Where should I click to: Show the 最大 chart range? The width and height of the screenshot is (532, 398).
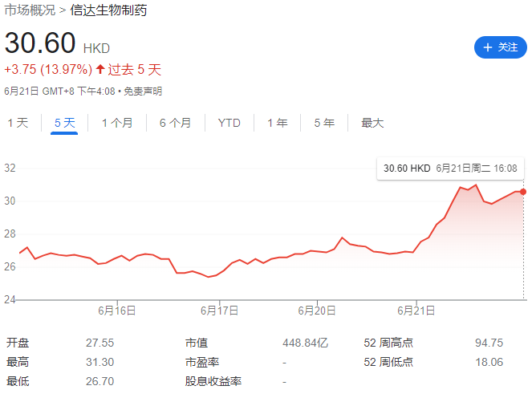tap(372, 123)
